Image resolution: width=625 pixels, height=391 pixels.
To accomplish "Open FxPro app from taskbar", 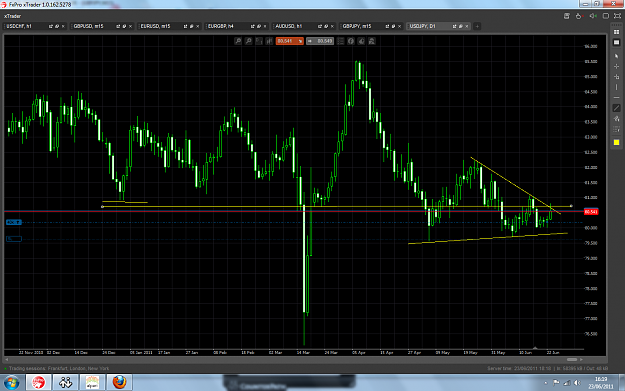I will click(x=39, y=383).
